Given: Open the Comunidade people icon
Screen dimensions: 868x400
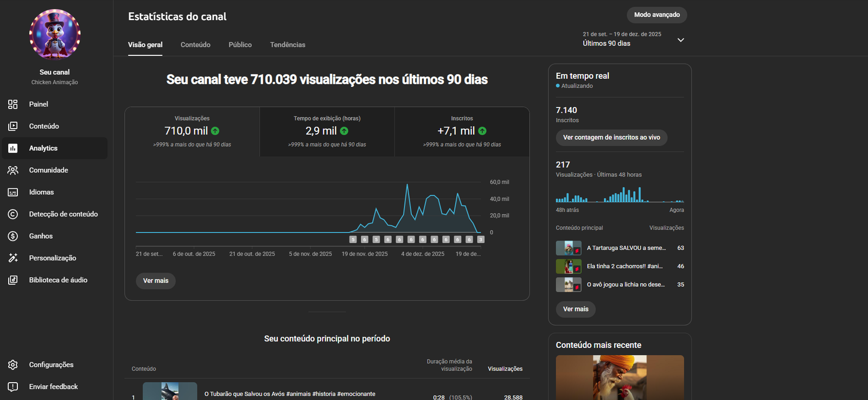Looking at the screenshot, I should (x=13, y=170).
